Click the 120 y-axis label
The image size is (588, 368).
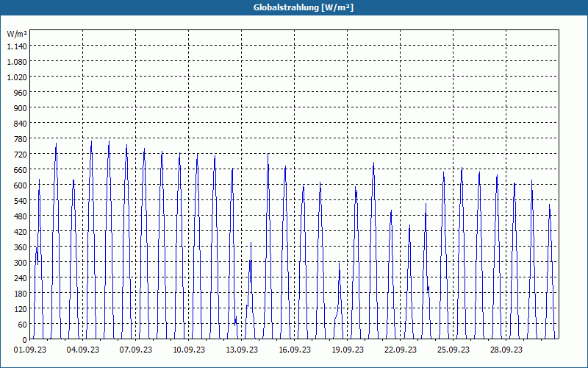click(21, 309)
